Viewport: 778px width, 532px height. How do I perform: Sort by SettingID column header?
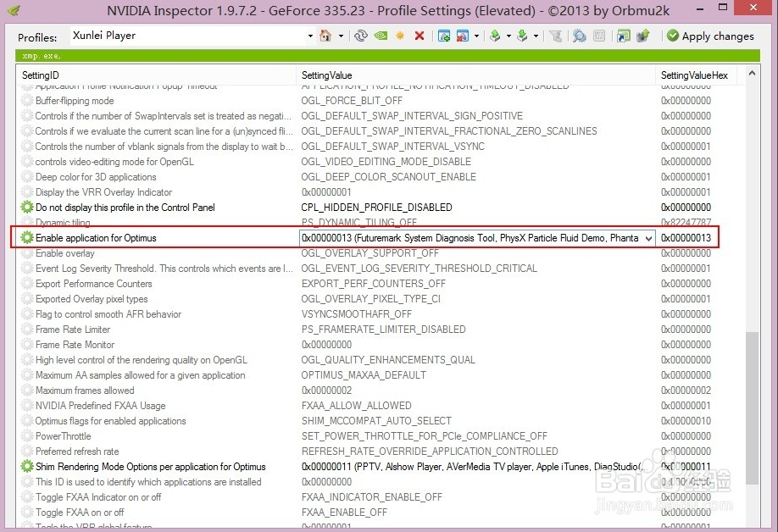(156, 75)
